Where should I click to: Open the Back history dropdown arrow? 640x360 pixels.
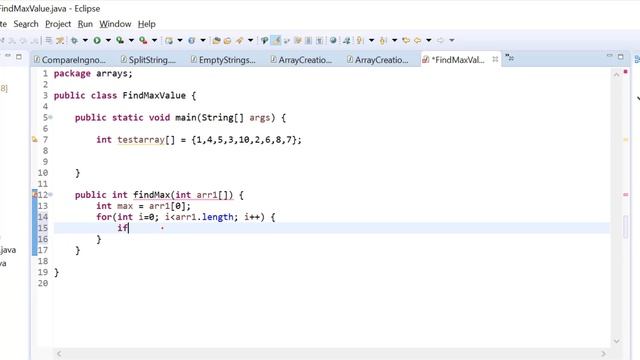click(x=429, y=40)
